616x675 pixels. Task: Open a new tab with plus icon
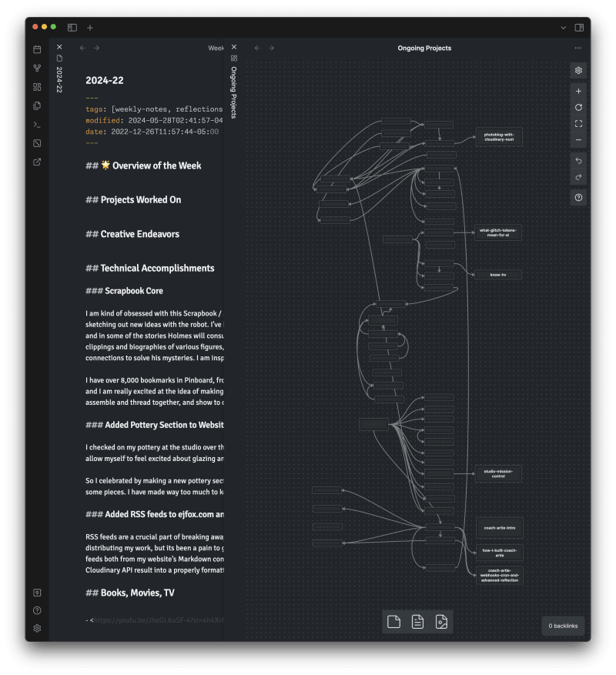pyautogui.click(x=90, y=28)
